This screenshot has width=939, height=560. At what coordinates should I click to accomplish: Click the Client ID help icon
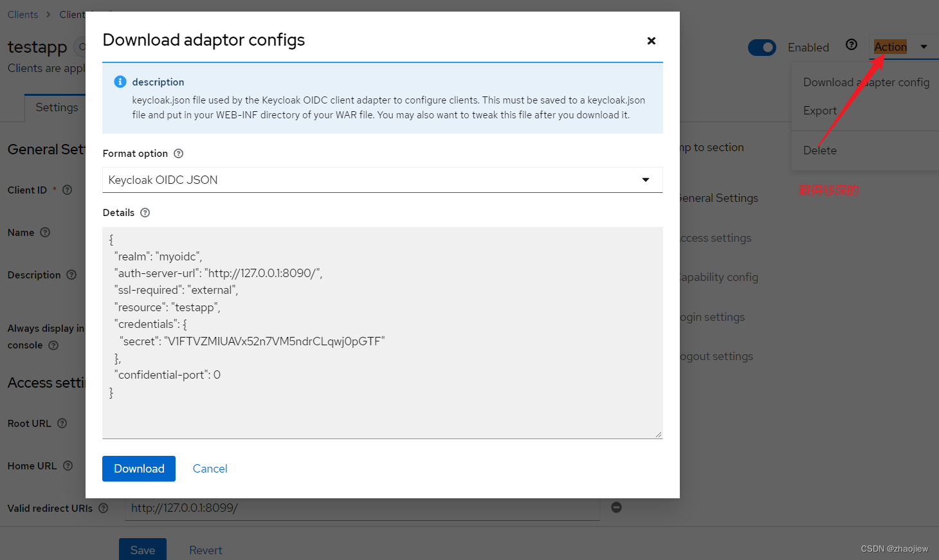tap(68, 190)
